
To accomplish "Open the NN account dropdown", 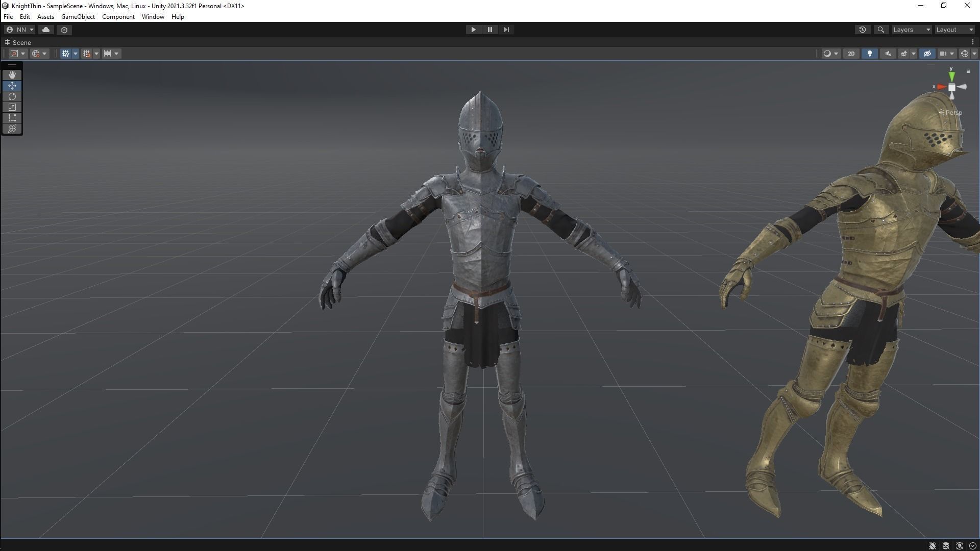I will [x=20, y=30].
